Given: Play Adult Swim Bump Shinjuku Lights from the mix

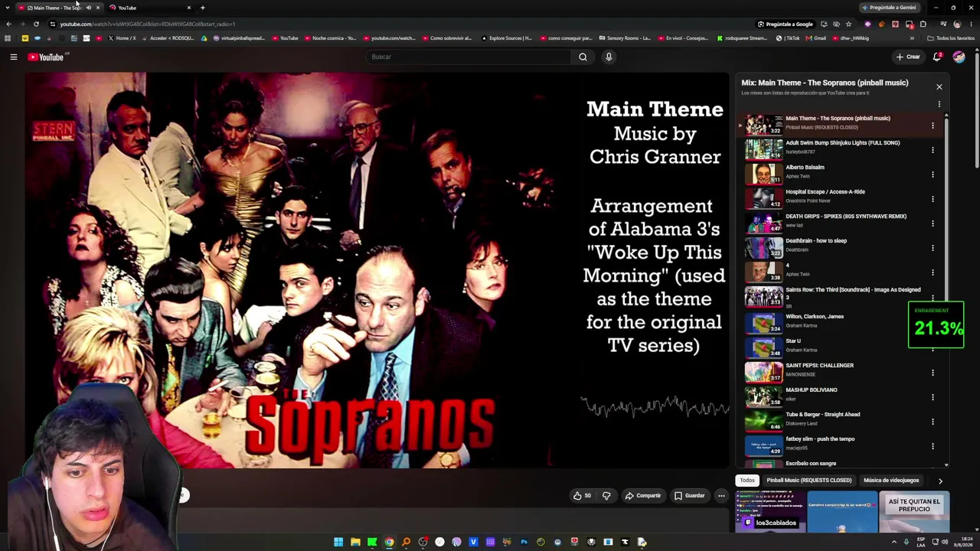Looking at the screenshot, I should click(x=838, y=148).
